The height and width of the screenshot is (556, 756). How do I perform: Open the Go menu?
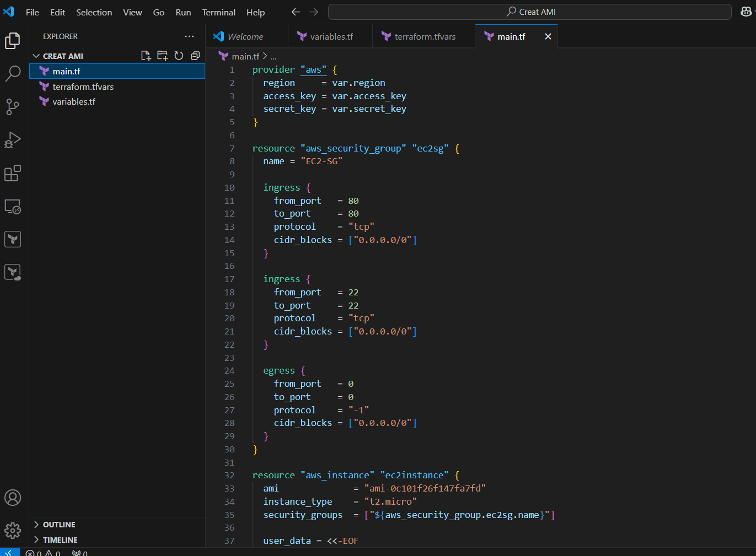pyautogui.click(x=159, y=12)
